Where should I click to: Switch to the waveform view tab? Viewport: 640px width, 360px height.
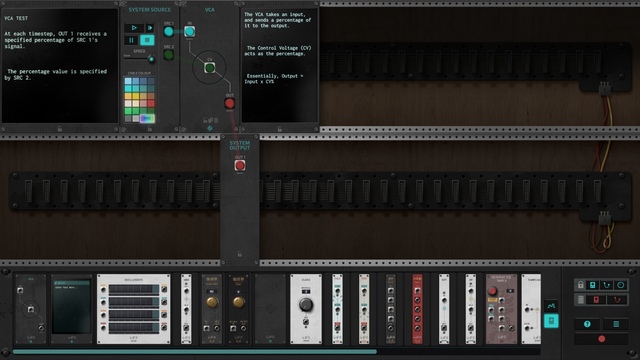551,305
